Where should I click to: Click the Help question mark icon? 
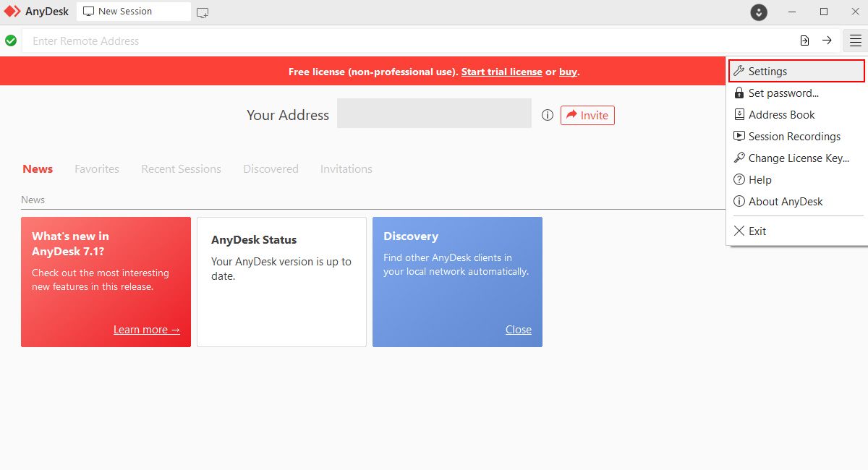pyautogui.click(x=739, y=179)
